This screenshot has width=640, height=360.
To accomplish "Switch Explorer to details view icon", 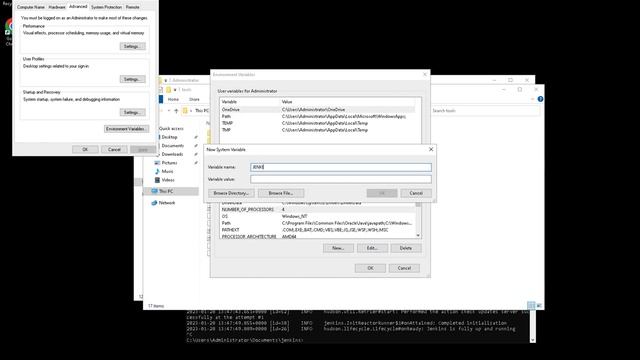I will pyautogui.click(x=531, y=305).
